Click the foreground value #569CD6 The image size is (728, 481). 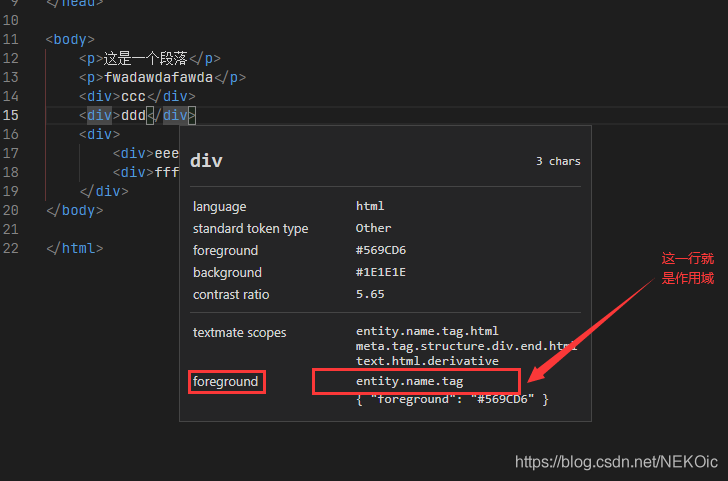(381, 250)
